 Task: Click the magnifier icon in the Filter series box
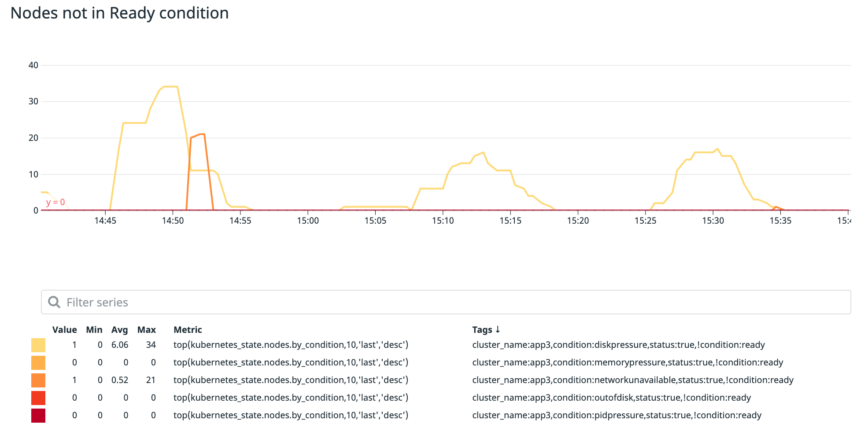tap(55, 302)
